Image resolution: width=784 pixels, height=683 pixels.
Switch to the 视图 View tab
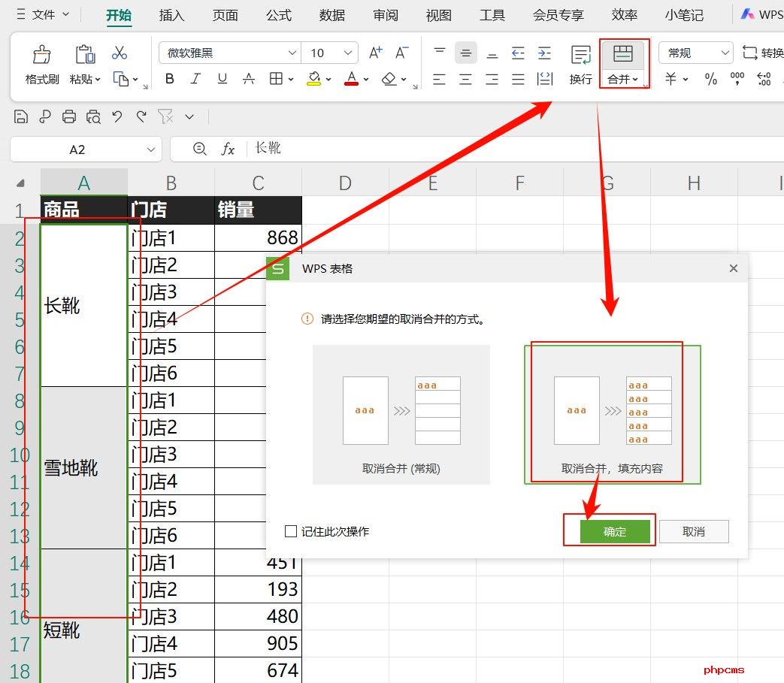tap(438, 16)
